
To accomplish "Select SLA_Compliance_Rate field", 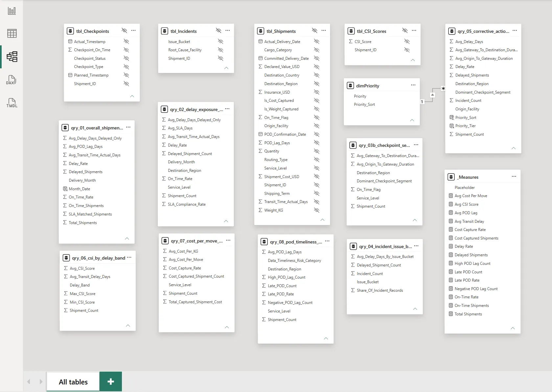I will [187, 204].
